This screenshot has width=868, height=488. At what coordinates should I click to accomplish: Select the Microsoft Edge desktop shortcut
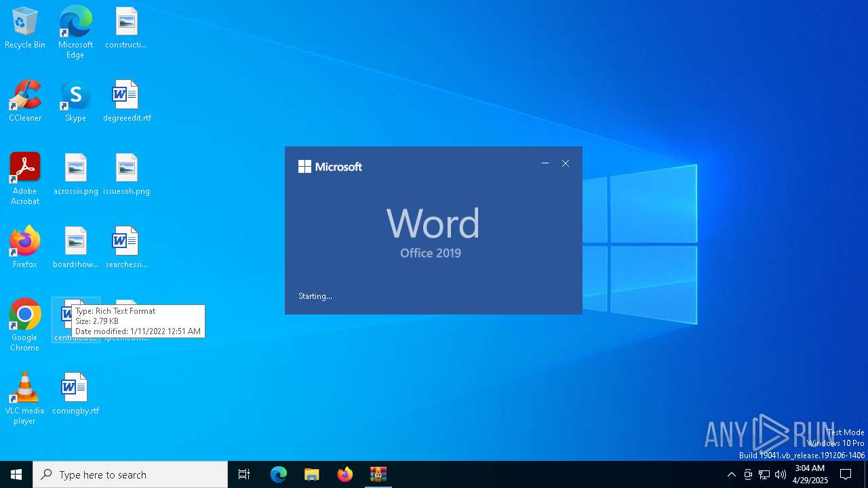pos(75,32)
